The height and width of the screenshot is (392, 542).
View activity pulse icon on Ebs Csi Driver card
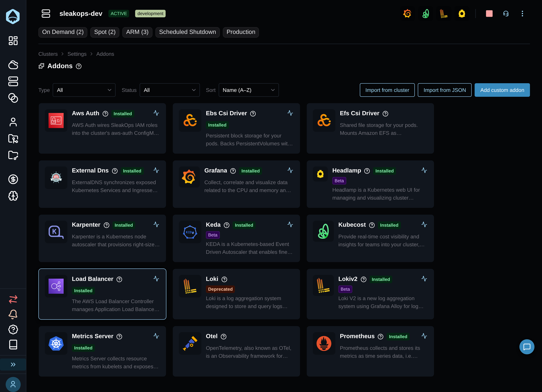coord(290,113)
